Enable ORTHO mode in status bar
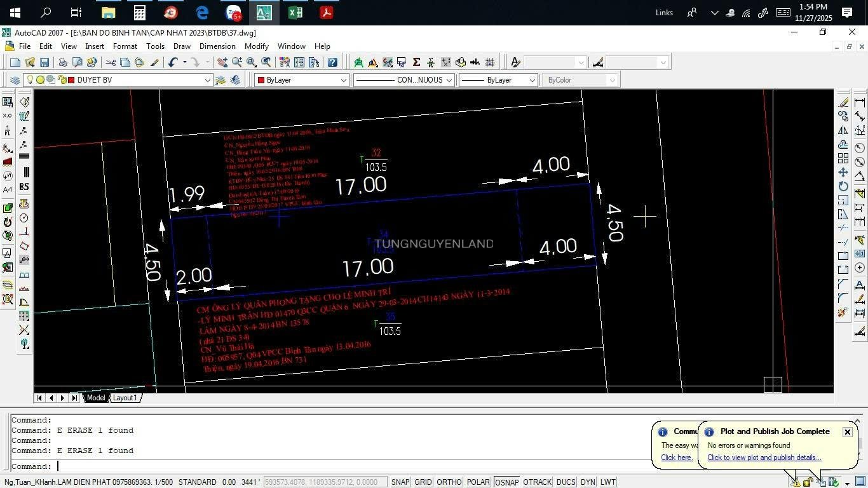The image size is (868, 488). [x=449, y=482]
